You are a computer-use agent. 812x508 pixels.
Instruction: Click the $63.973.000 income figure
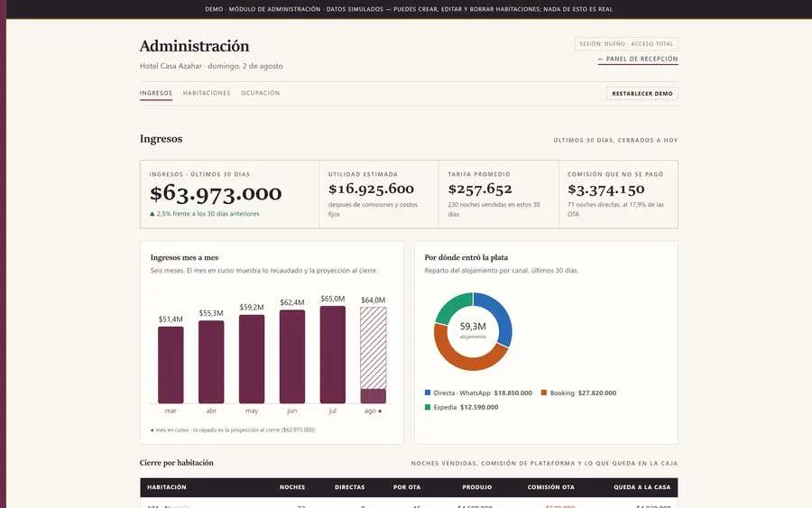pos(216,193)
